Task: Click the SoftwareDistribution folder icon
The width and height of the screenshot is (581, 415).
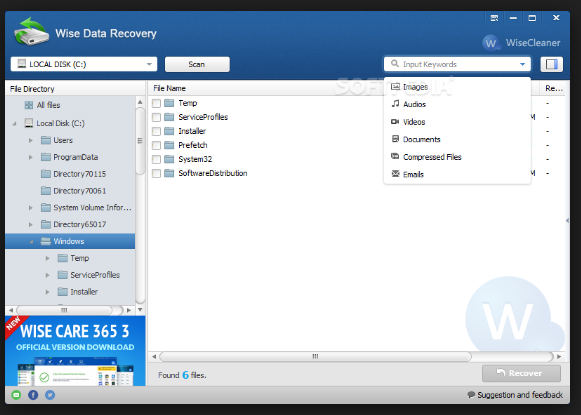Action: click(x=169, y=173)
